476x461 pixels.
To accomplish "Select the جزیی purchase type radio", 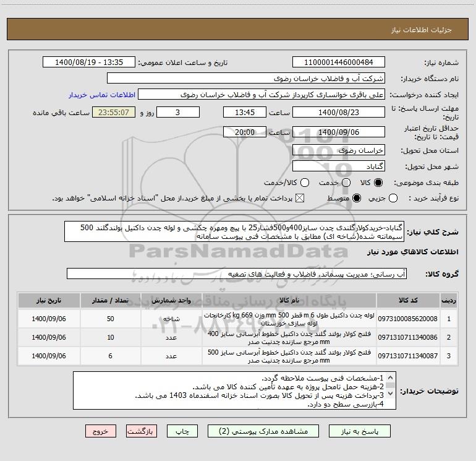I will 393,198.
